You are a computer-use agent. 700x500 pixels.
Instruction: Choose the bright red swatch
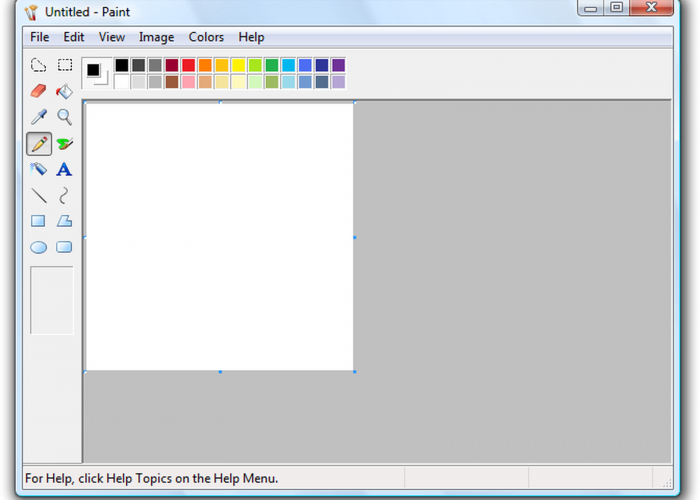tap(188, 65)
